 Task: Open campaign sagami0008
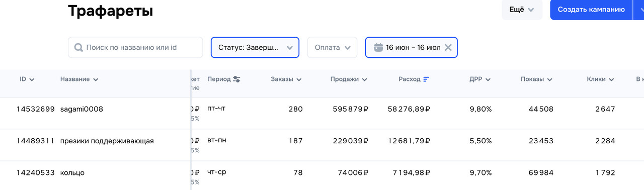82,109
